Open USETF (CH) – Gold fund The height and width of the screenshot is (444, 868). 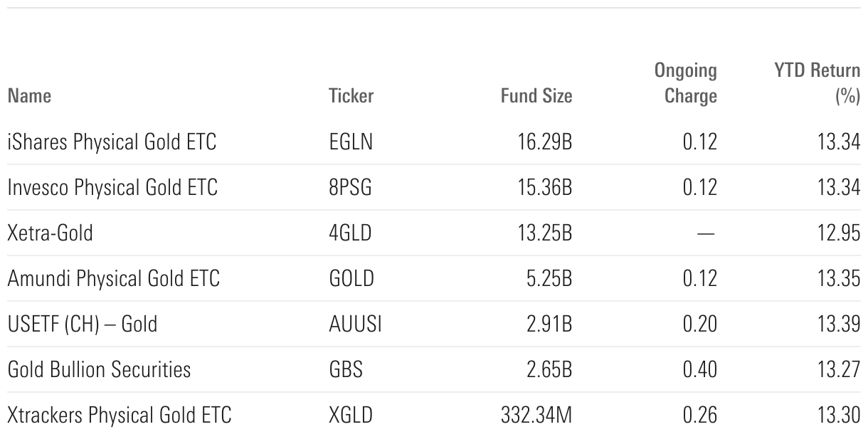click(83, 324)
